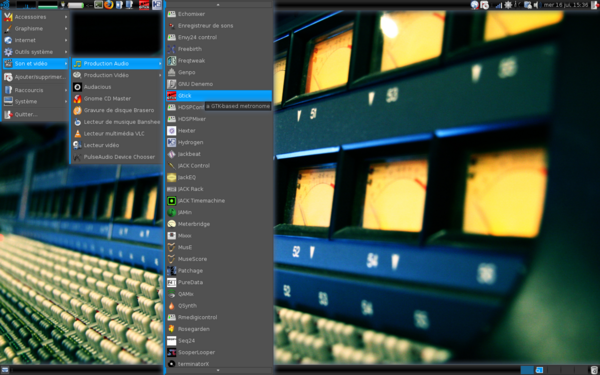Viewport: 600px width, 375px height.
Task: Launch PulseAudio Device Chooser
Action: (x=117, y=157)
